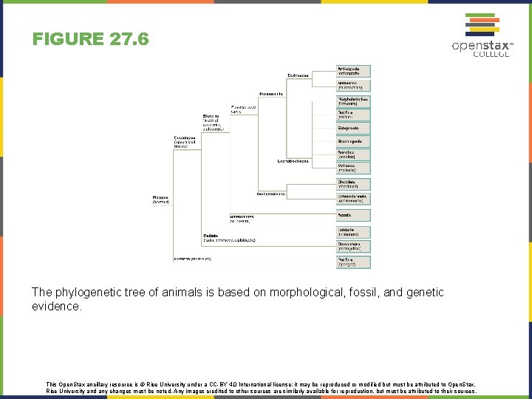Select the Arthropoda box in the tree
This screenshot has width=532, height=399.
pyautogui.click(x=353, y=71)
